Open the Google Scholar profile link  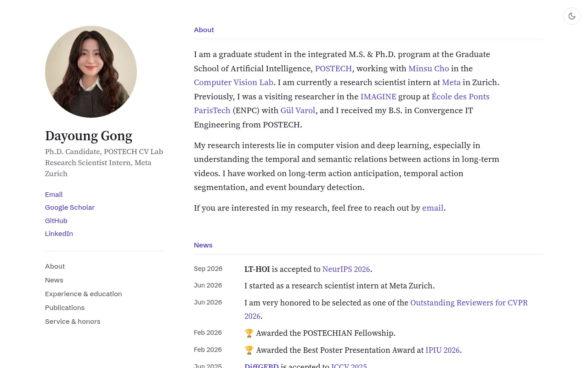coord(70,207)
